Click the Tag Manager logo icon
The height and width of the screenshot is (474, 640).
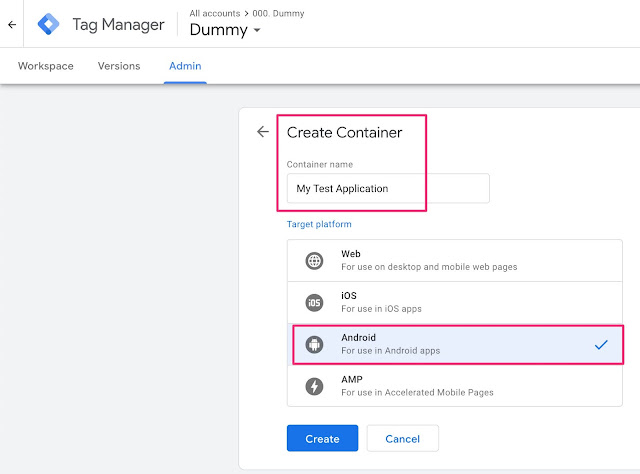coord(48,25)
